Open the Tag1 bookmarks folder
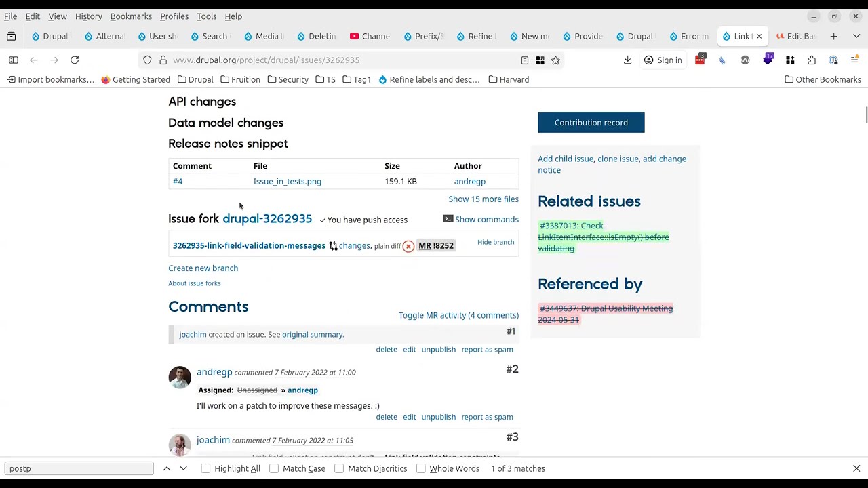 [357, 79]
